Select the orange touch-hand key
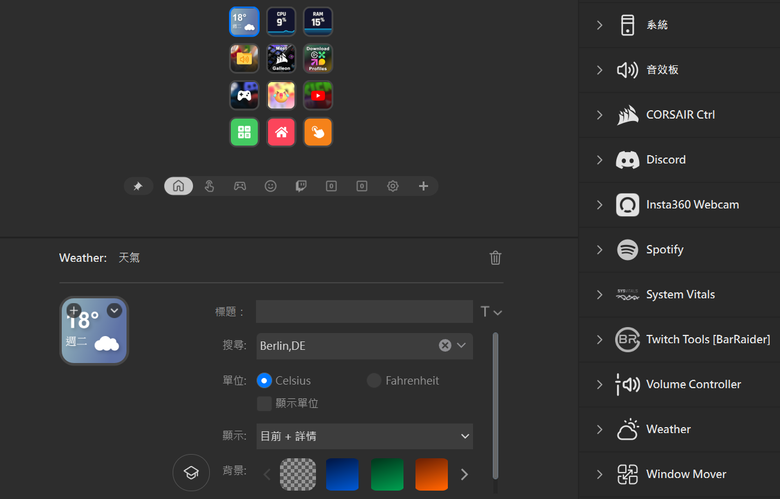Screen dimensions: 780x499 tap(318, 132)
